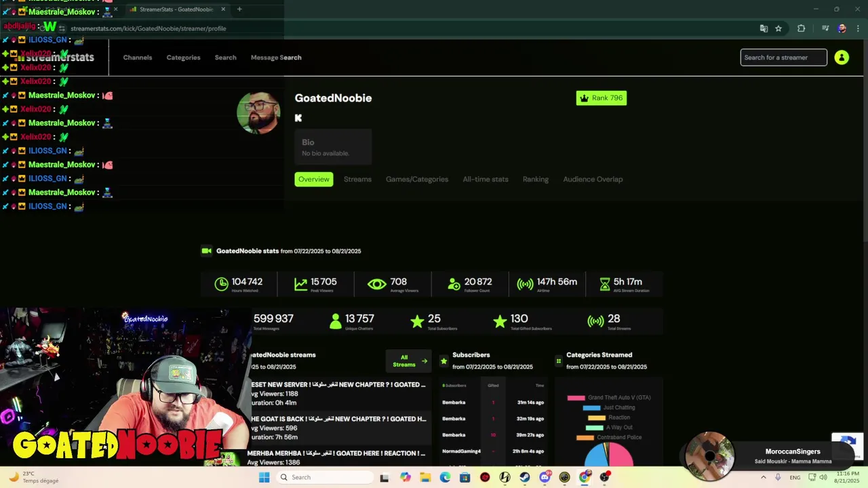The width and height of the screenshot is (868, 488).
Task: Open the Games/Categories tab
Action: click(x=417, y=180)
